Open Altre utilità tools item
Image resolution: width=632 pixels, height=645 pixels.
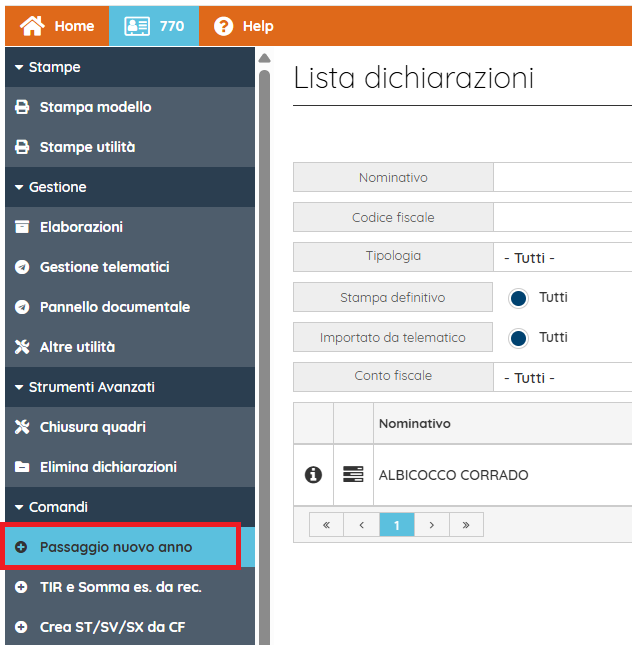(77, 347)
